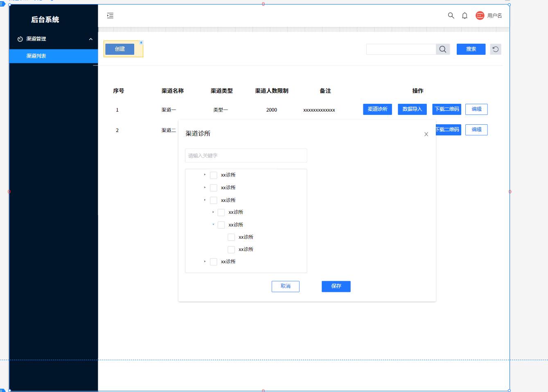Click the 渠道类型 column header
Viewport: 548px width, 392px height.
[222, 91]
